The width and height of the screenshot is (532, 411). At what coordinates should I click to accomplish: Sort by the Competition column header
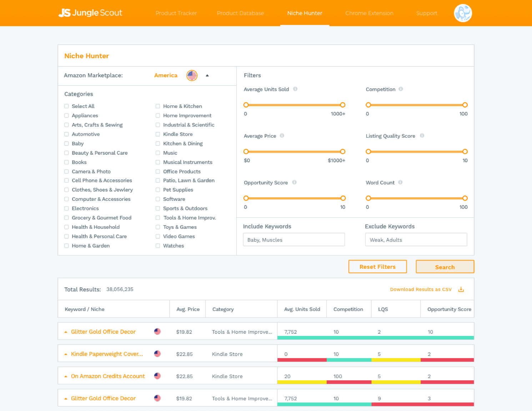[x=348, y=309]
